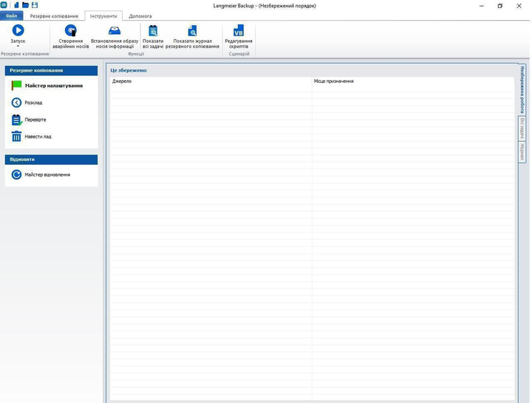This screenshot has height=403, width=532.
Task: Open Розклад schedule icon
Action: tap(16, 103)
